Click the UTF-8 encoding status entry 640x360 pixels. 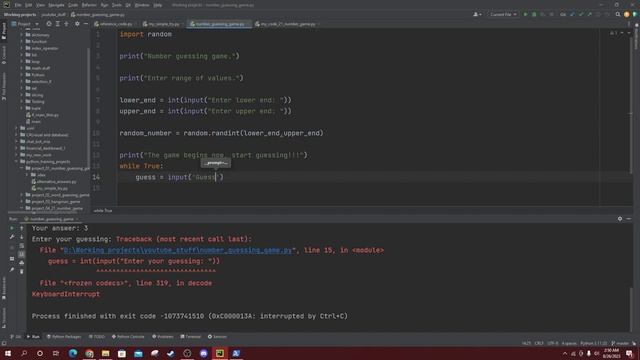[552, 344]
